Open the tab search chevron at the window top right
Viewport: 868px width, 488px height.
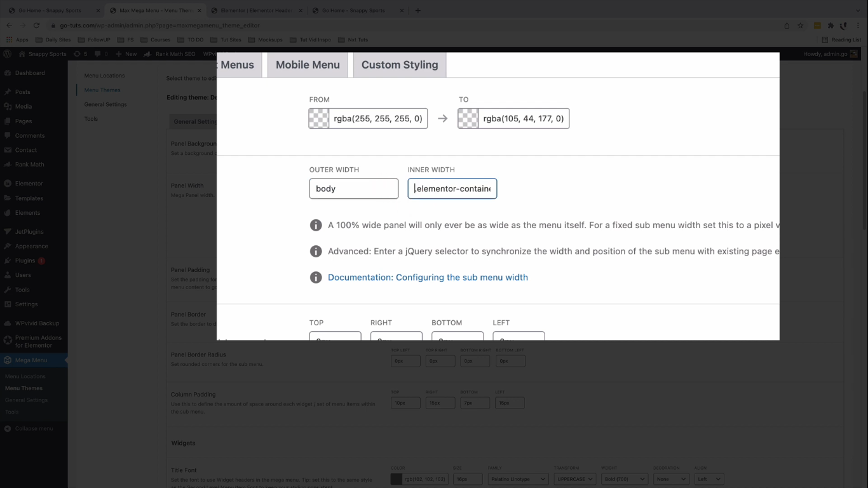[x=858, y=10]
